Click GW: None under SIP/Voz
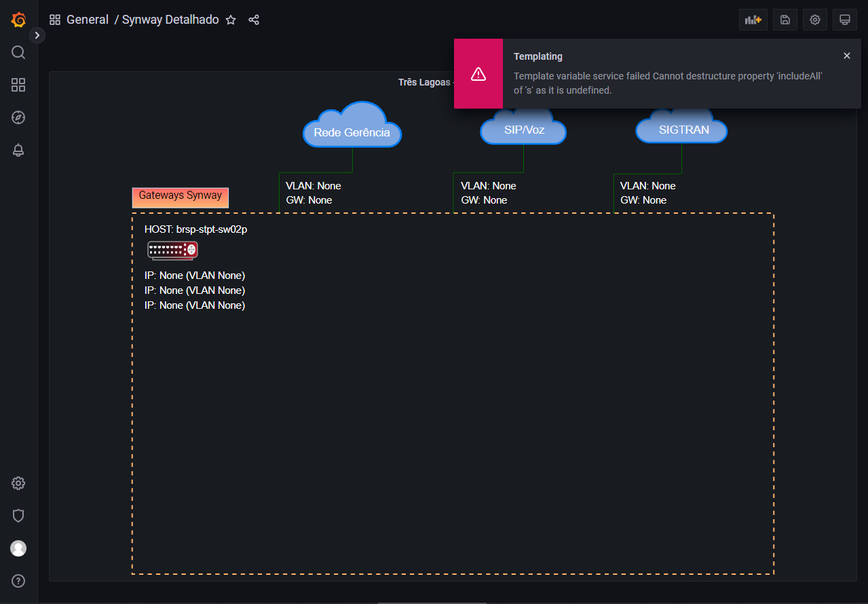 tap(485, 200)
